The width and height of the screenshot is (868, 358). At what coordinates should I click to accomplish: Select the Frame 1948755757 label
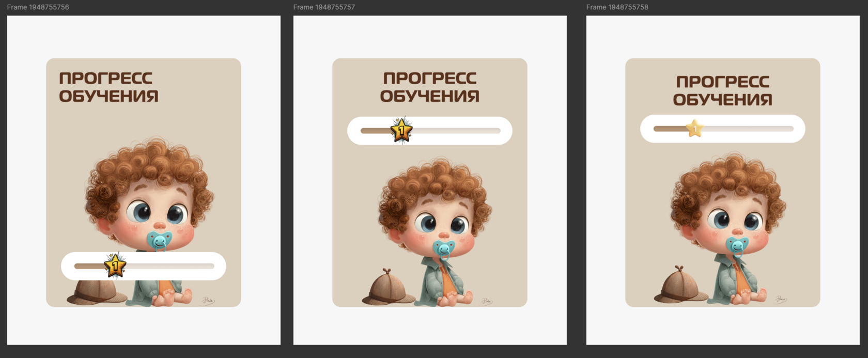tap(324, 7)
